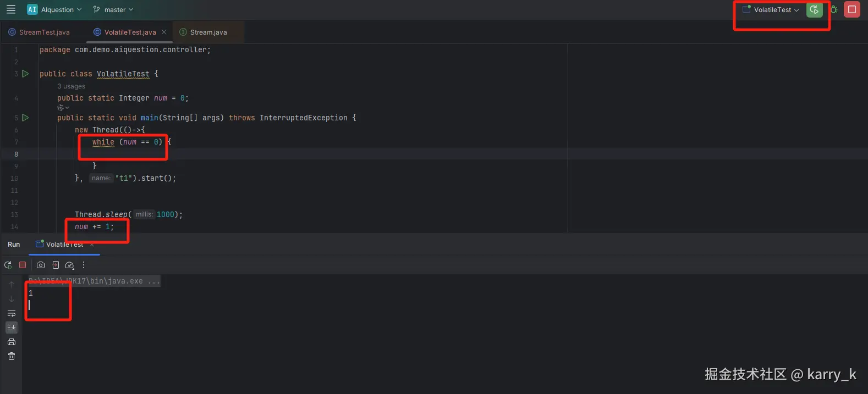Screen dimensions: 868x394
Task: Open the master branch dropdown
Action: coord(113,9)
